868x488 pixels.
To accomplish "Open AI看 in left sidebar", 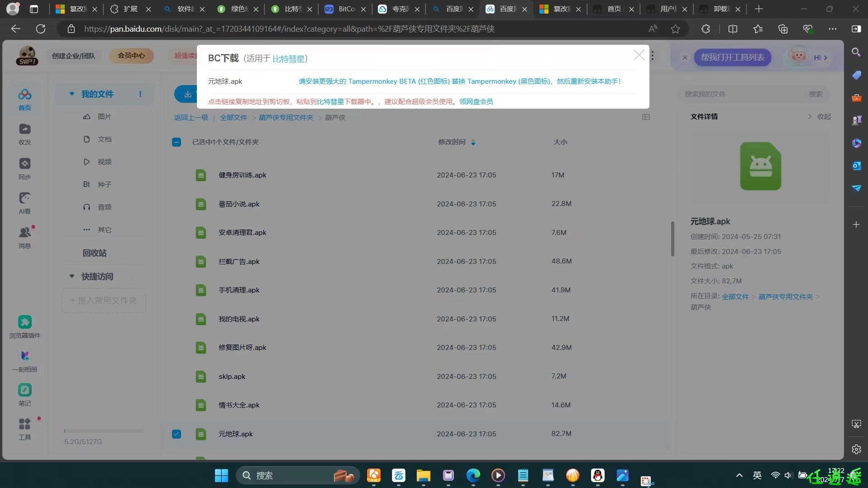I will coord(25,203).
